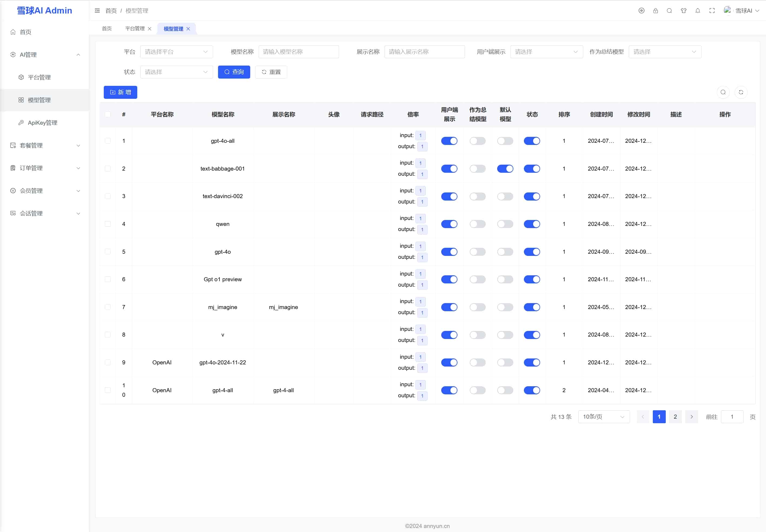Check the checkbox for gpt-4o-all row
Viewport: 766px width, 532px height.
pyautogui.click(x=108, y=141)
